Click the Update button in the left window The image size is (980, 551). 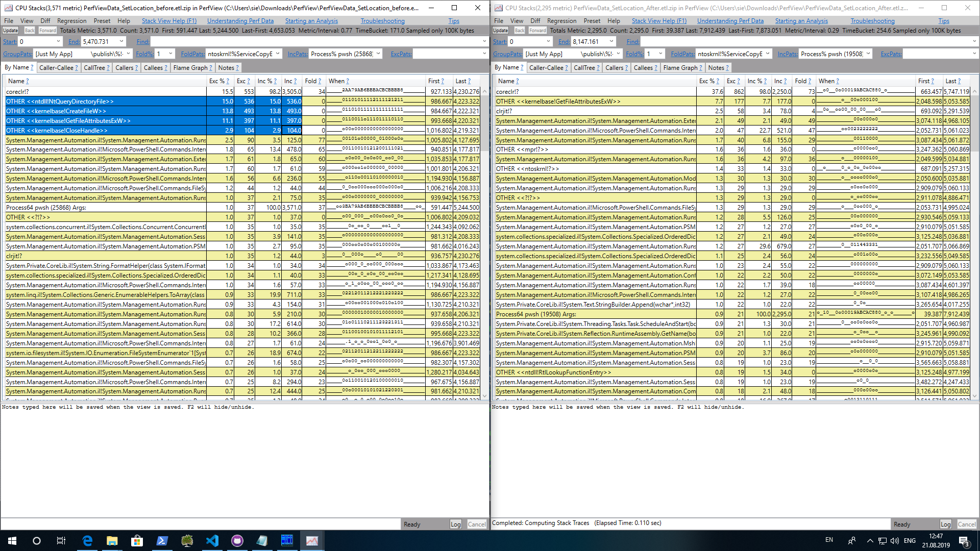[10, 31]
